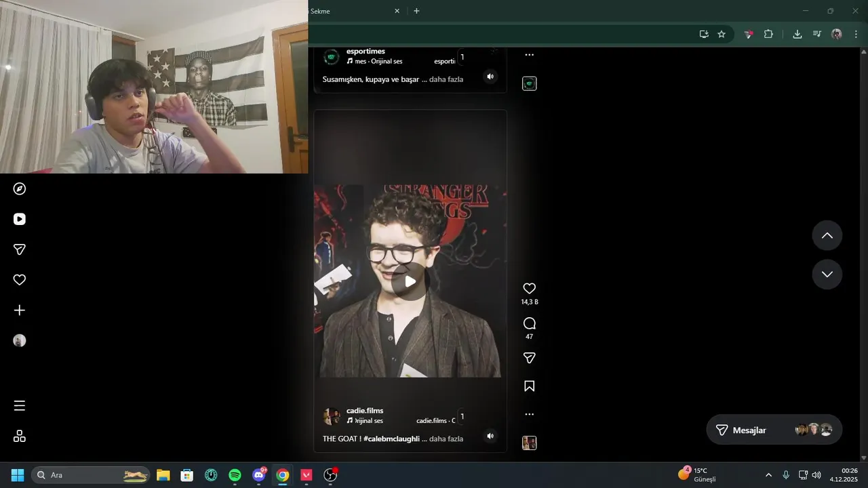This screenshot has width=868, height=488.
Task: Like the cadie.films reel with heart icon
Action: (x=530, y=289)
